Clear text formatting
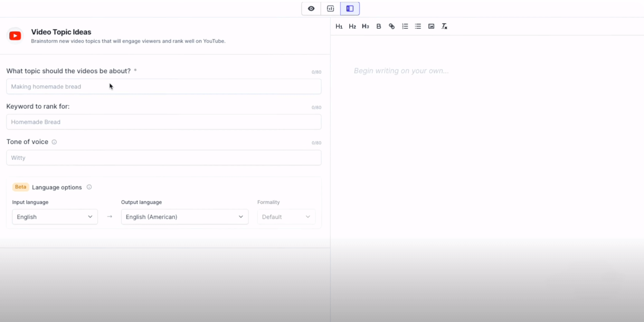 coord(444,26)
